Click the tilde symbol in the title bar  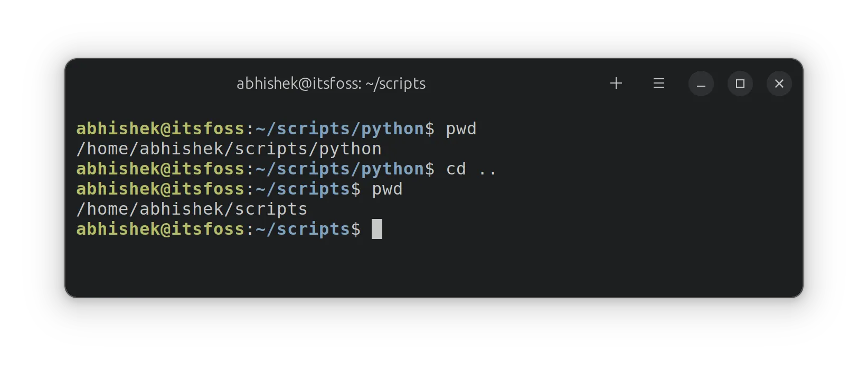[x=368, y=83]
